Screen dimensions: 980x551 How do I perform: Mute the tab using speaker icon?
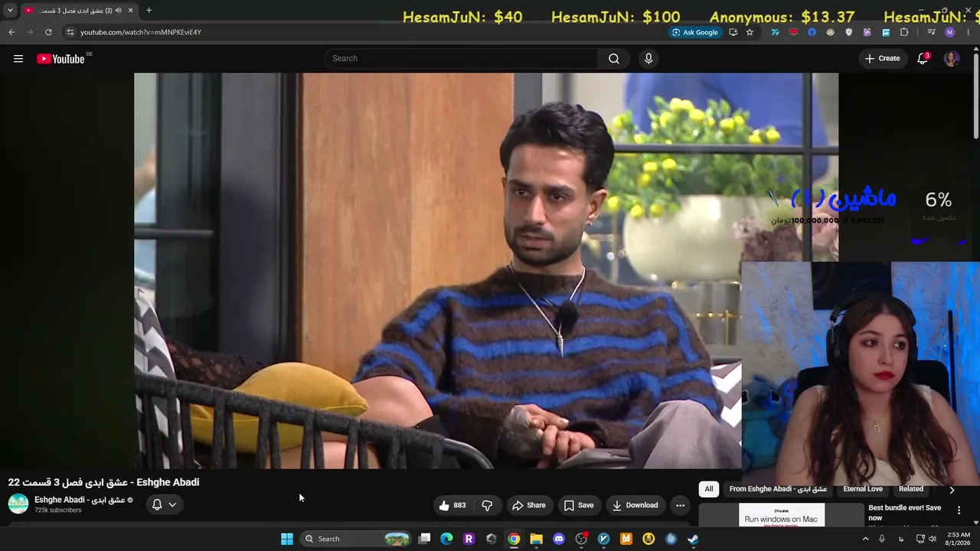point(118,11)
